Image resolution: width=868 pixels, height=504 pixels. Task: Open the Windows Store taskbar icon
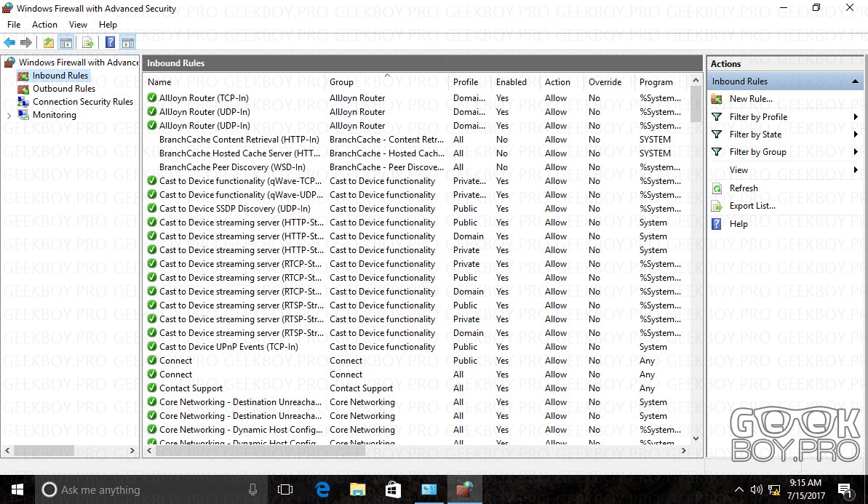click(x=393, y=489)
